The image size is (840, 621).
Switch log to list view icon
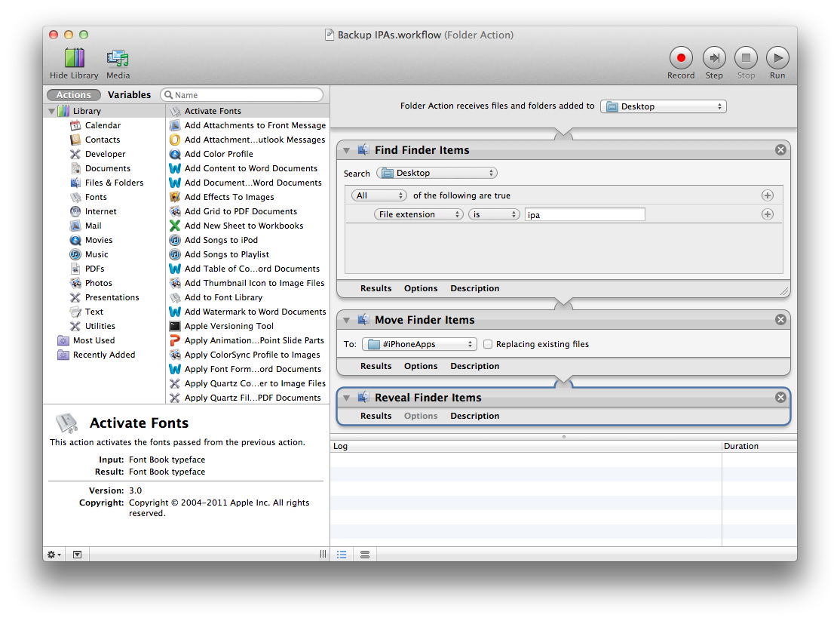342,555
